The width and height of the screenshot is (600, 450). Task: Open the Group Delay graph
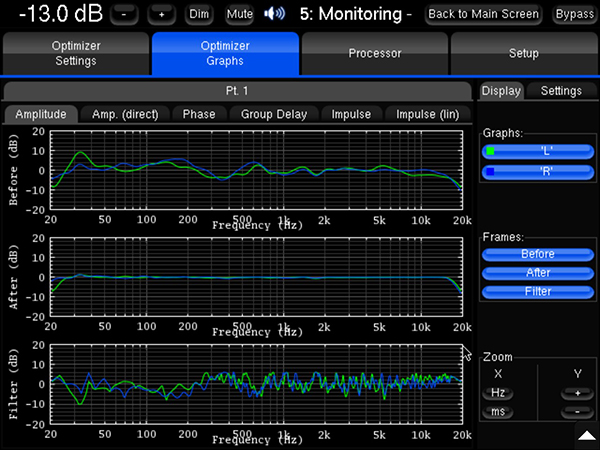[274, 114]
